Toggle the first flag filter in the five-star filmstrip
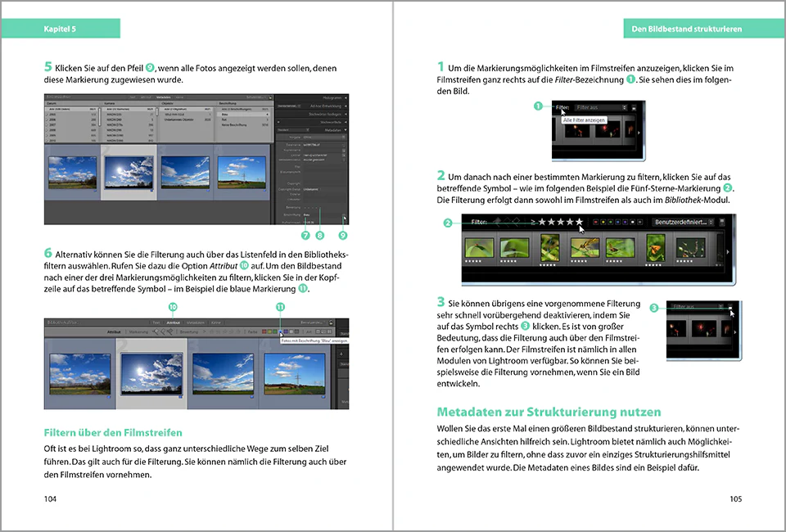Viewport: 786px width, 532px height. (x=497, y=222)
